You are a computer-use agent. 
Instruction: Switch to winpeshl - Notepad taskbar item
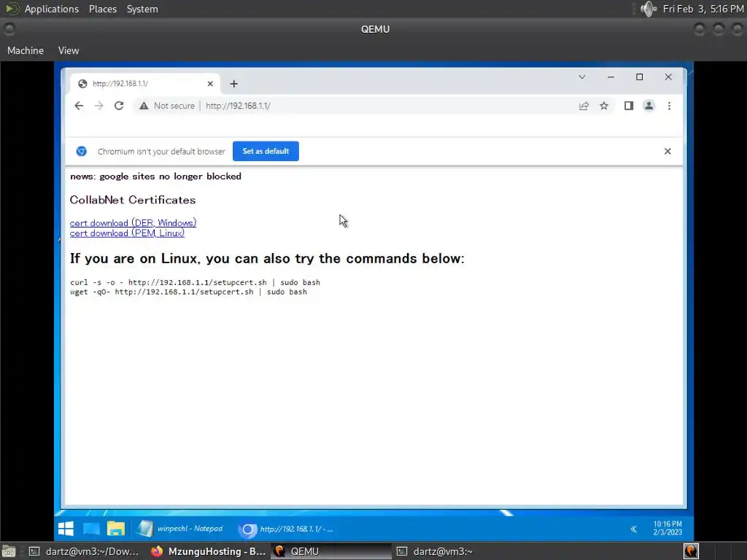(x=181, y=529)
